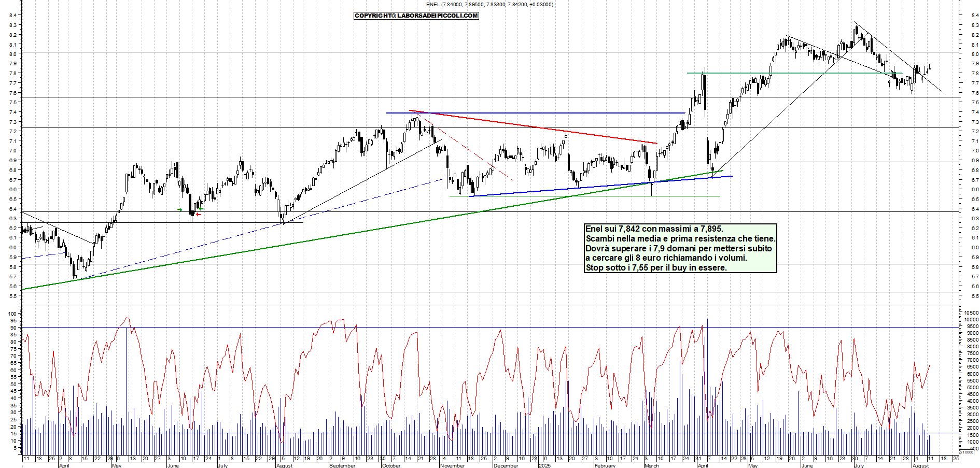Click the August label at the timeline end
The height and width of the screenshot is (468, 980).
point(920,465)
